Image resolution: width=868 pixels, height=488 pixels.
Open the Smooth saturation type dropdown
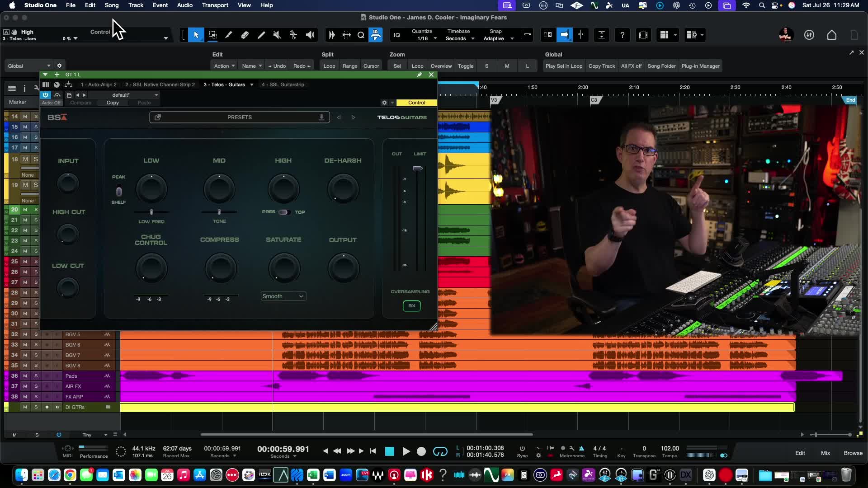[x=283, y=296]
